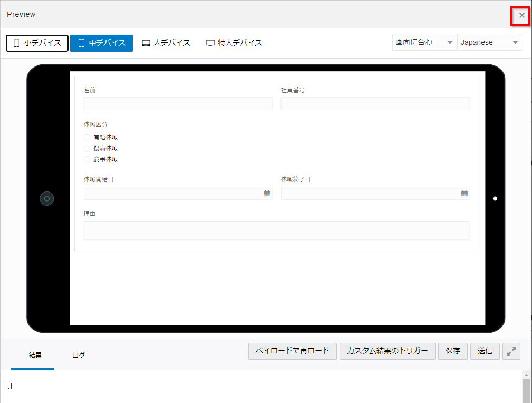The width and height of the screenshot is (532, 403).
Task: Click the ペイロードで再ロード button
Action: (x=292, y=351)
